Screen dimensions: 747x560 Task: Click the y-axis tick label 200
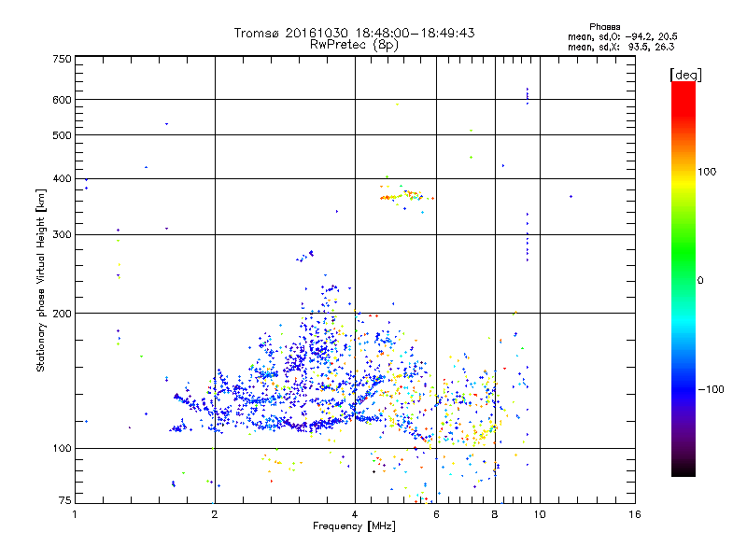pyautogui.click(x=62, y=314)
